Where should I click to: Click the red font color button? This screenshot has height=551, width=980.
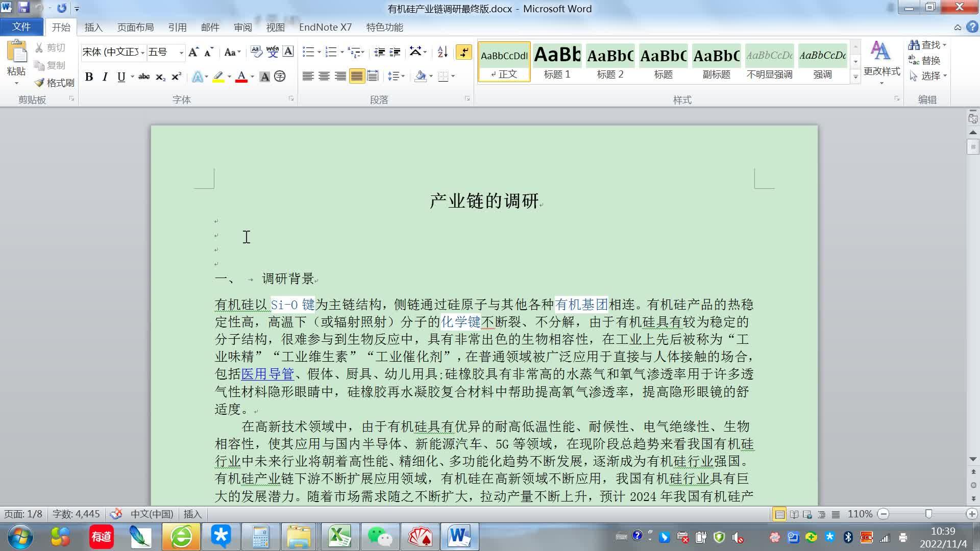pyautogui.click(x=241, y=77)
